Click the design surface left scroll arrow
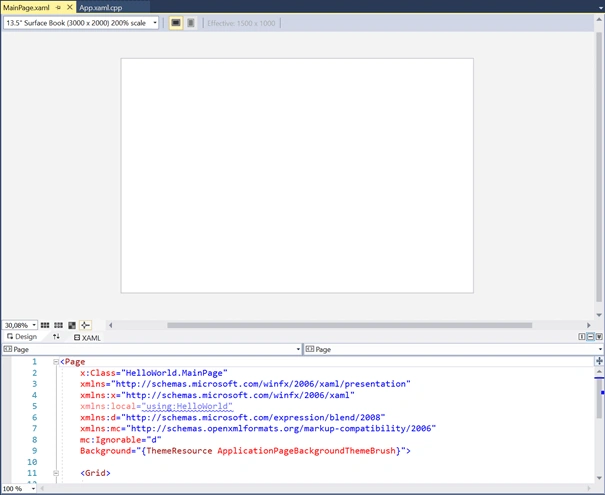This screenshot has width=605, height=495. (x=111, y=325)
